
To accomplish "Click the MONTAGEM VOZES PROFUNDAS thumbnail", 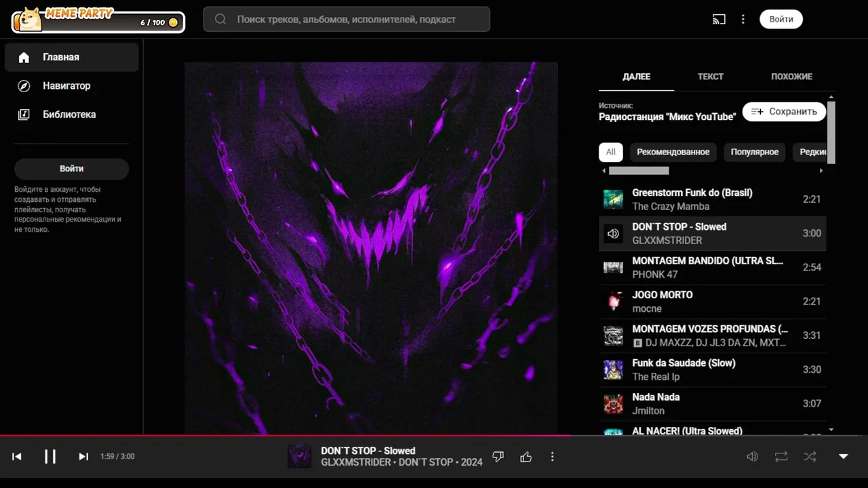I will coord(613,335).
